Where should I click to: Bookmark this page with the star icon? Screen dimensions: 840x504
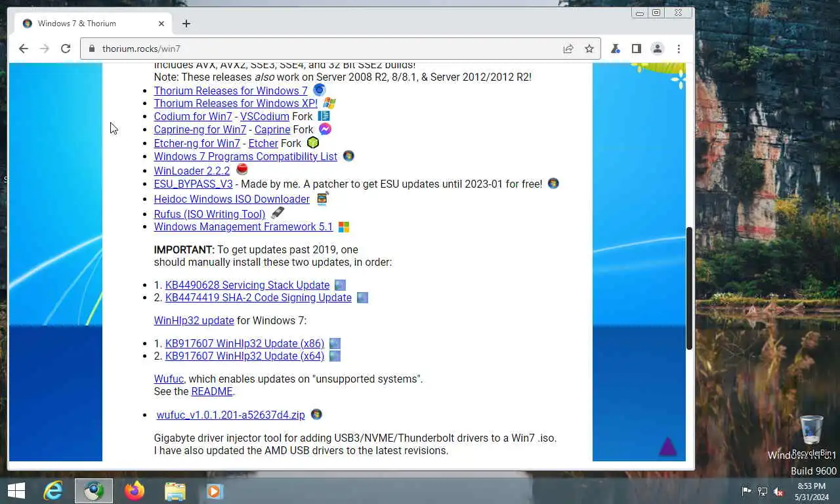[589, 49]
